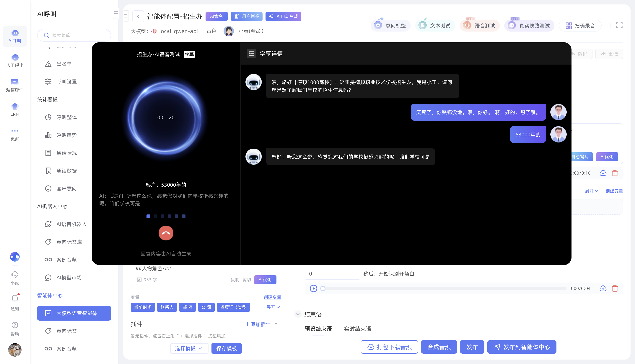635x364 pixels.
Task: Click the seconds input showing 0
Action: 332,273
